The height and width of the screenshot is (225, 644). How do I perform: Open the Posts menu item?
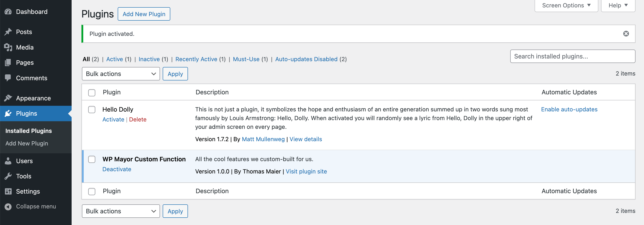point(36,32)
